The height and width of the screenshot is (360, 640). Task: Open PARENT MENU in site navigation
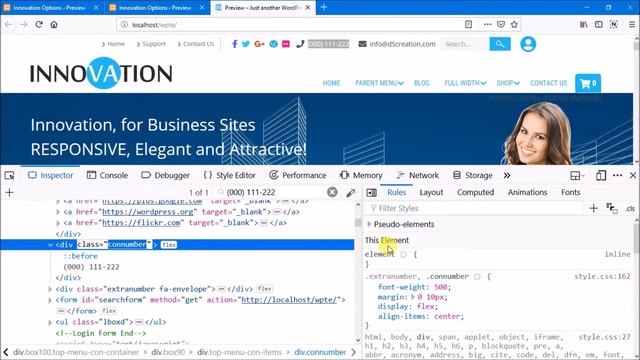379,83
